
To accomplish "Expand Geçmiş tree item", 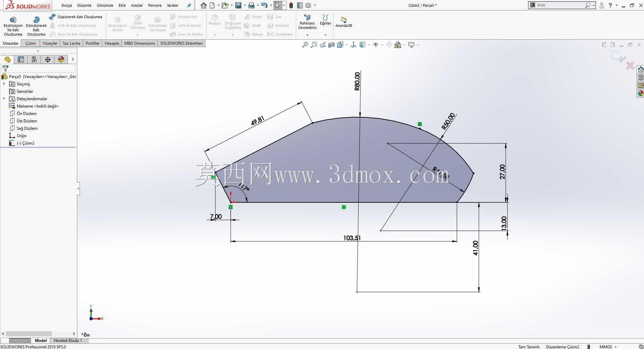I will pyautogui.click(x=4, y=84).
